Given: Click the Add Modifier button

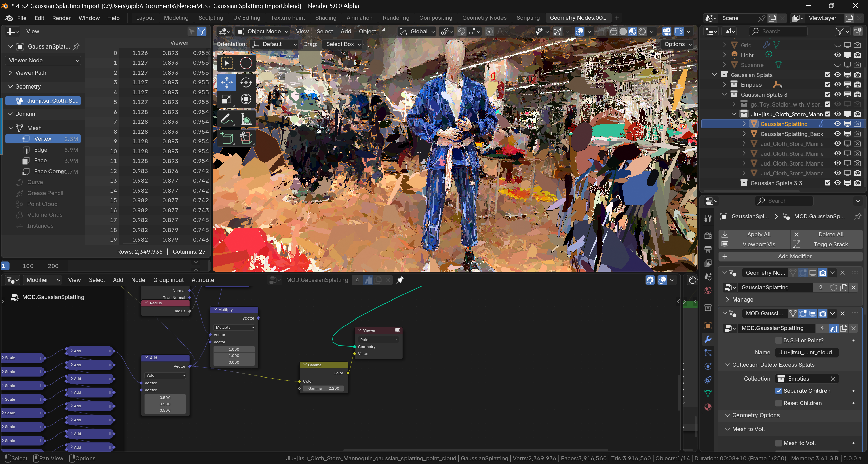Looking at the screenshot, I should 791,256.
